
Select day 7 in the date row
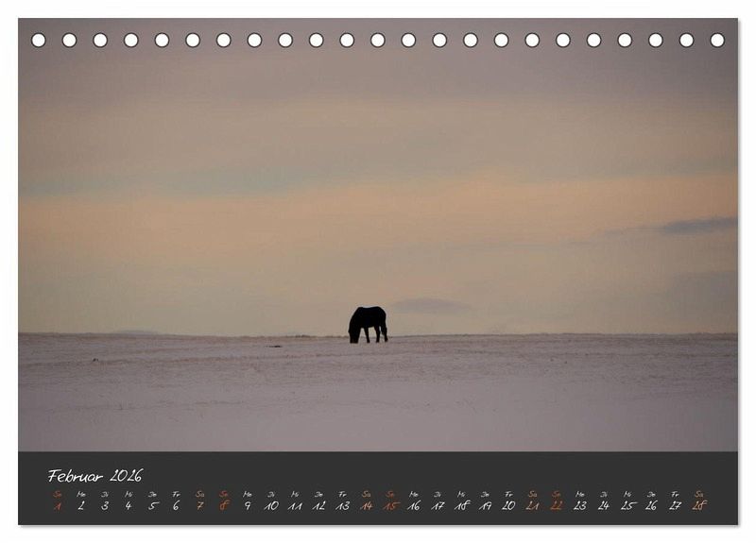click(199, 505)
